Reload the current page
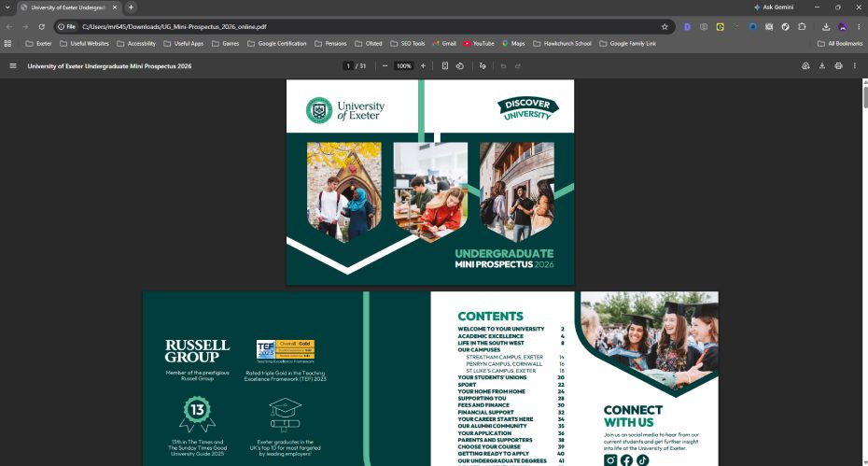This screenshot has width=868, height=466. (x=41, y=26)
